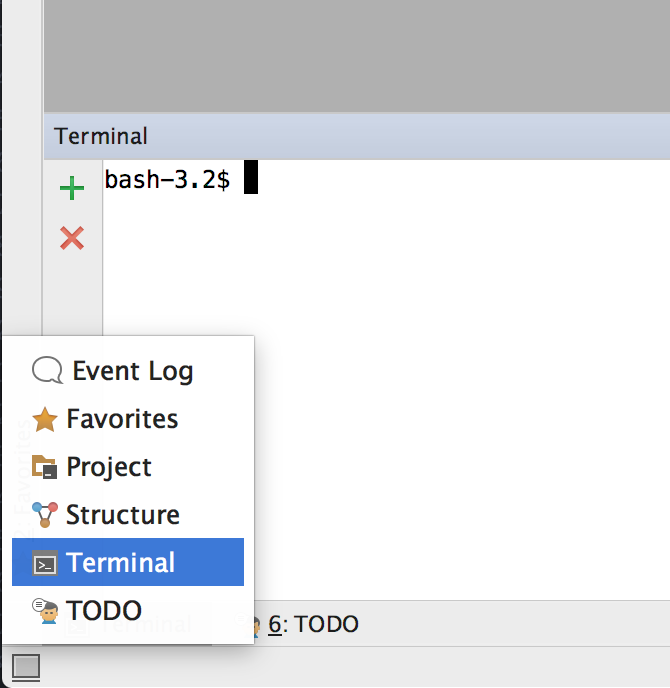Click the folder icon beside Project

click(44, 467)
